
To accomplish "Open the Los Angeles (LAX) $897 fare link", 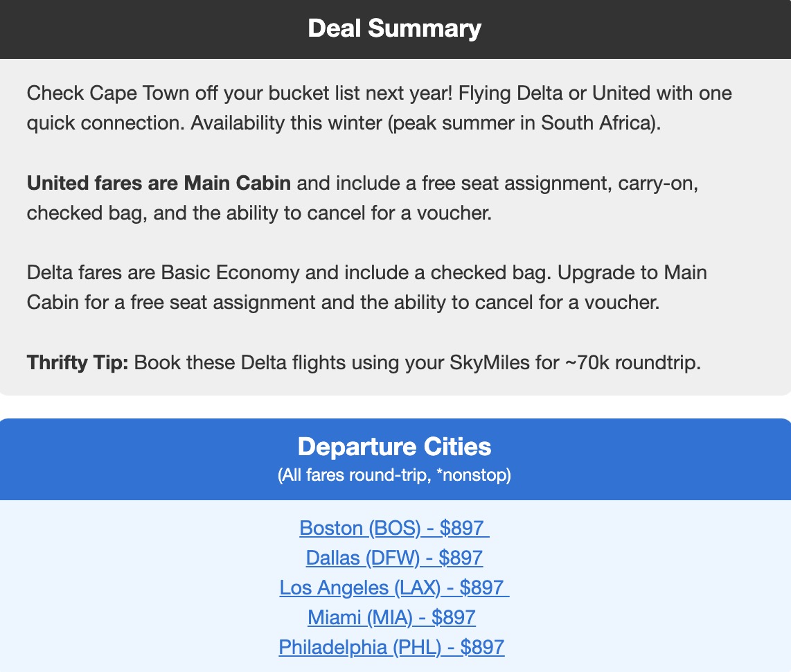I will (x=394, y=587).
